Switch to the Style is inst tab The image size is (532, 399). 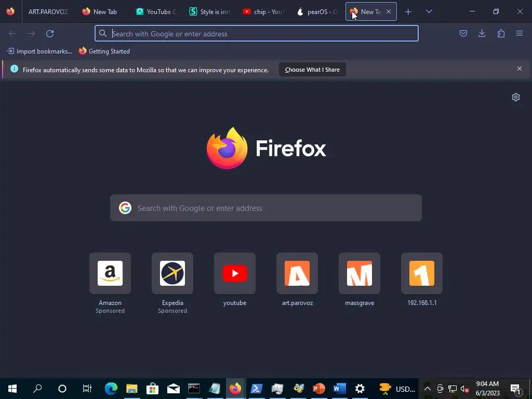[211, 12]
